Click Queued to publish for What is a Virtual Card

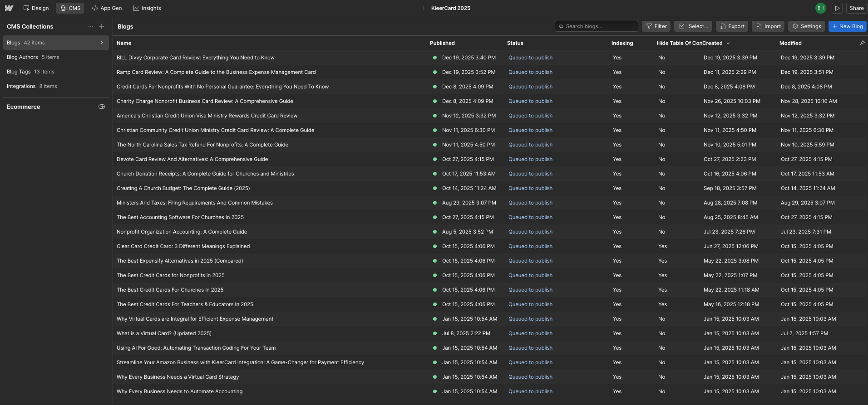pyautogui.click(x=530, y=333)
